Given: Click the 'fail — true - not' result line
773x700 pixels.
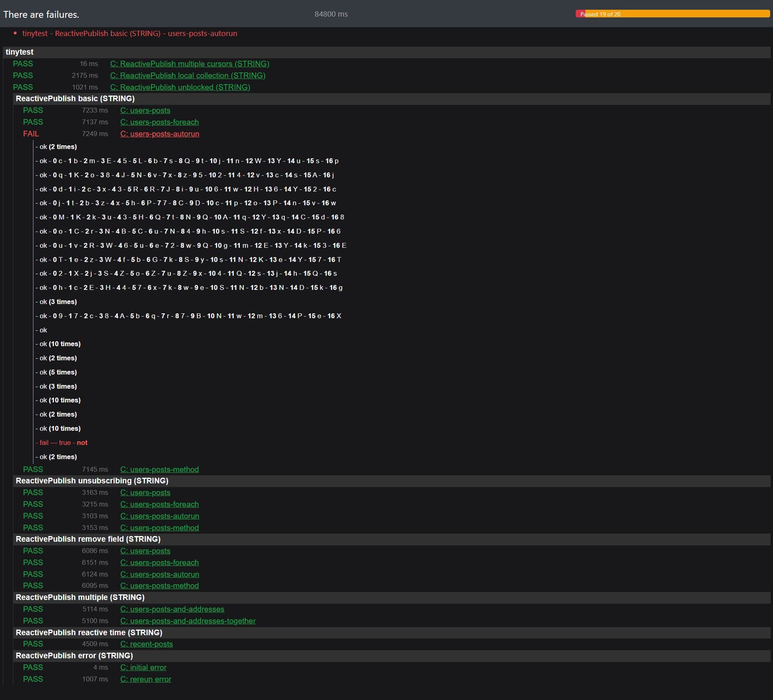Looking at the screenshot, I should pos(62,443).
